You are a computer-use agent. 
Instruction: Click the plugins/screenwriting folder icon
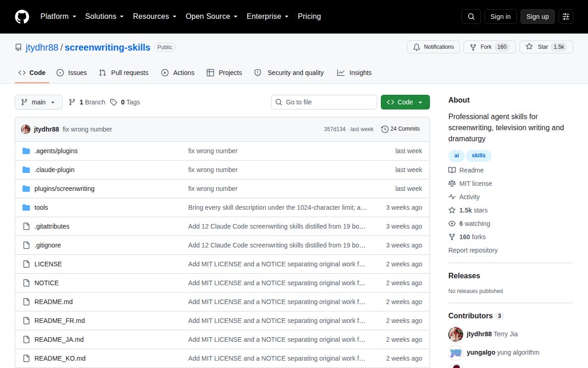pyautogui.click(x=26, y=189)
